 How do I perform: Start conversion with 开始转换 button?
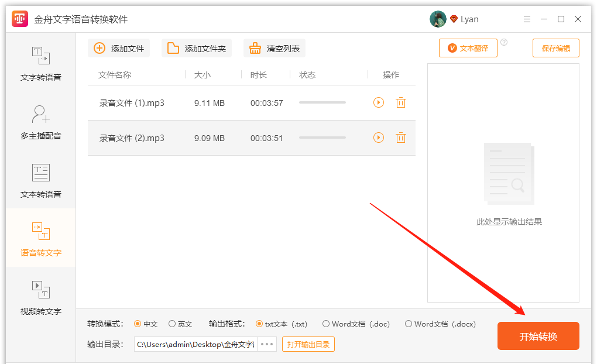pyautogui.click(x=538, y=336)
